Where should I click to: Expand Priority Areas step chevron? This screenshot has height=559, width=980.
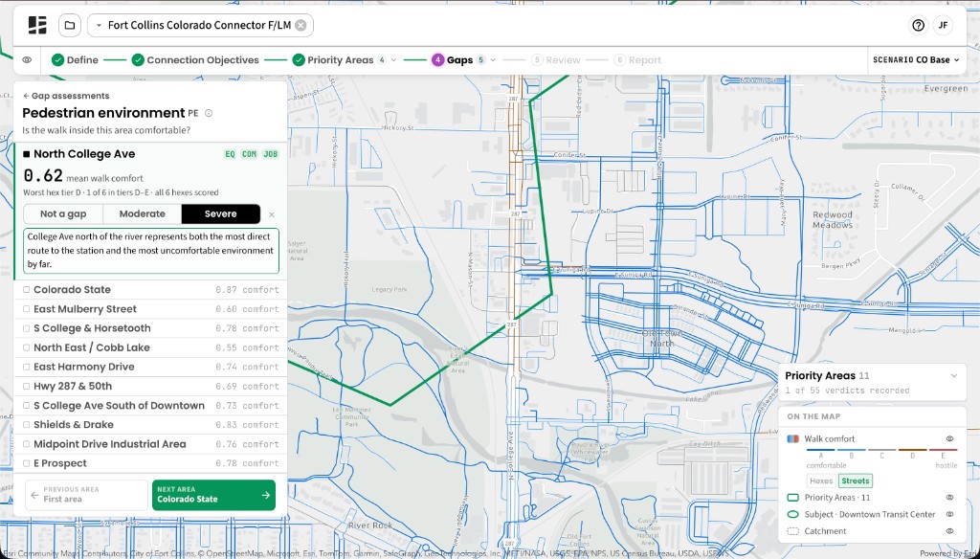393,60
